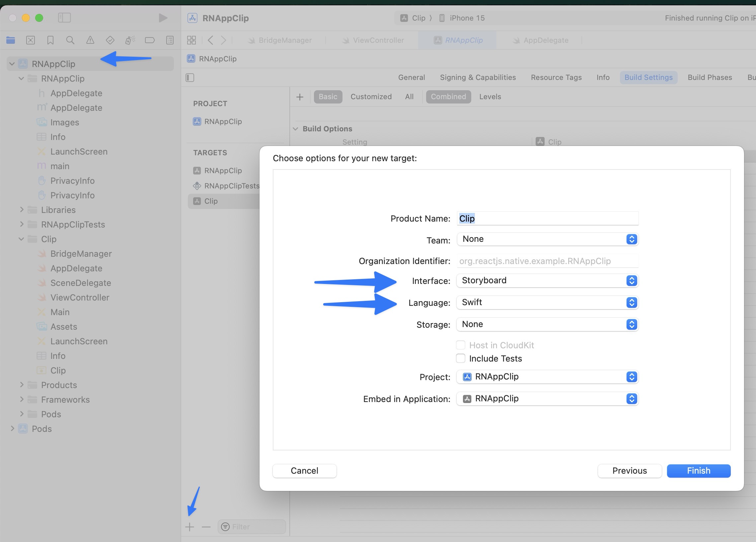Image resolution: width=756 pixels, height=542 pixels.
Task: Select the main file in navigator
Action: click(60, 166)
